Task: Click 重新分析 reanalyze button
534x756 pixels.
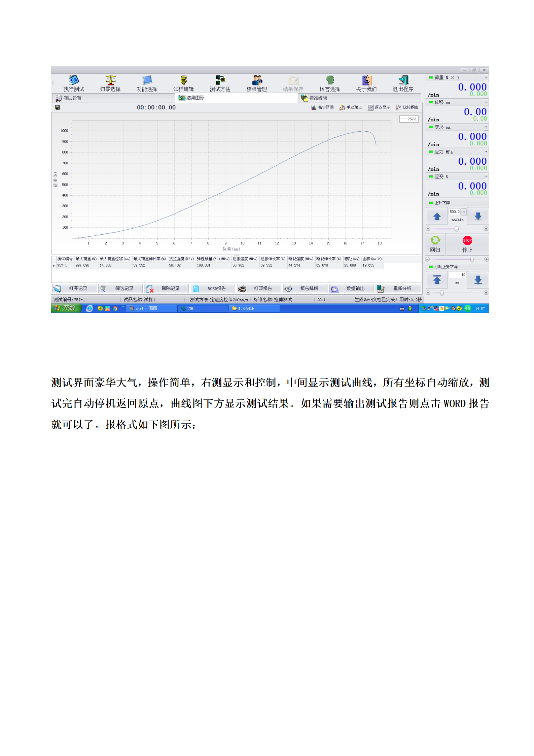Action: [398, 289]
